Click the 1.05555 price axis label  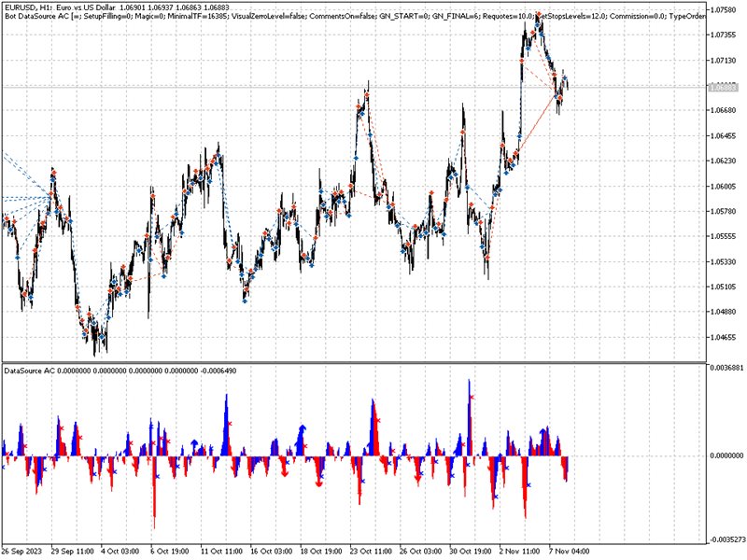point(723,236)
